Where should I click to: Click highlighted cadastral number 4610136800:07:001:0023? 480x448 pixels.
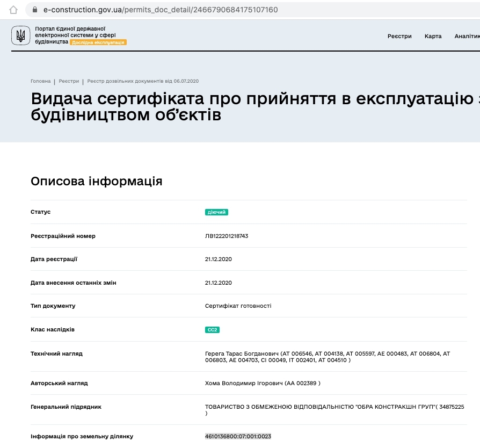(238, 436)
